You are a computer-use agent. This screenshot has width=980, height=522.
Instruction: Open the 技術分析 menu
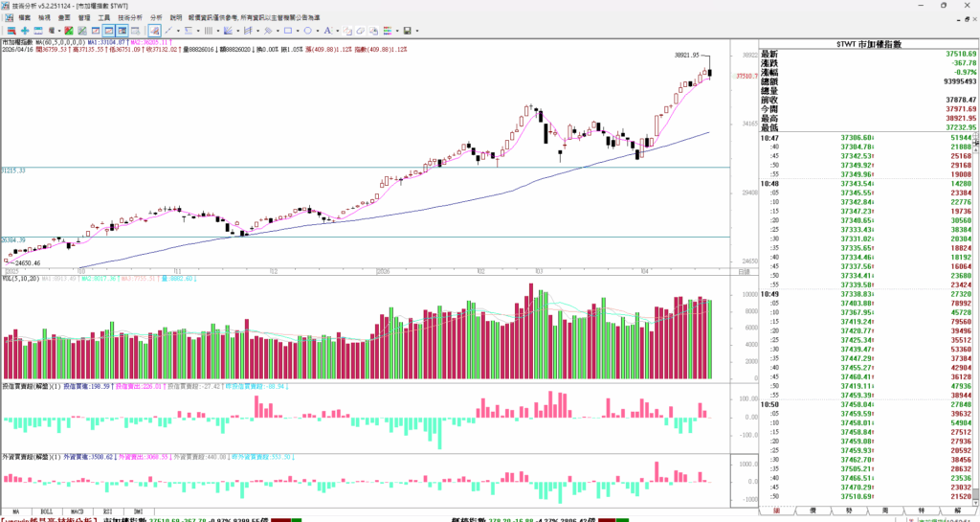(x=130, y=17)
